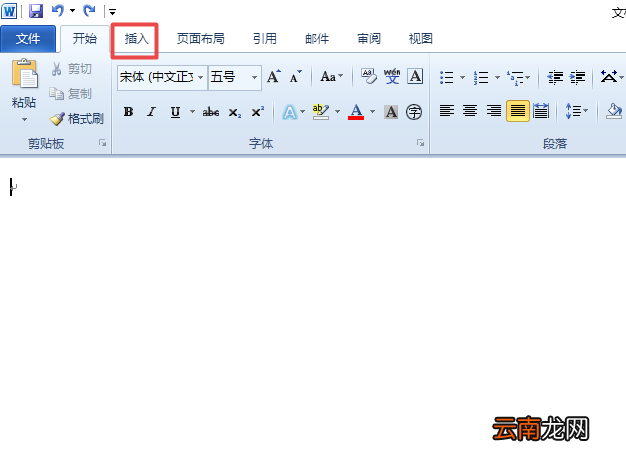Toggle Bold formatting

pyautogui.click(x=128, y=112)
